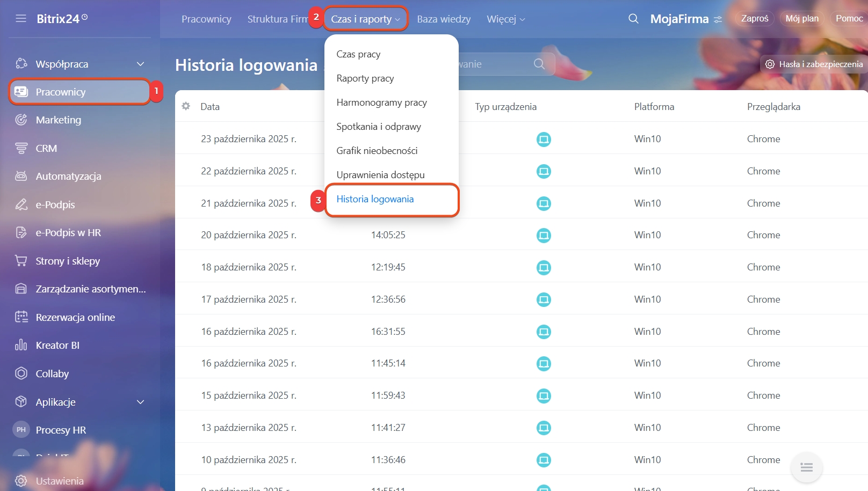
Task: Open table settings gear icon near Data
Action: (x=186, y=106)
